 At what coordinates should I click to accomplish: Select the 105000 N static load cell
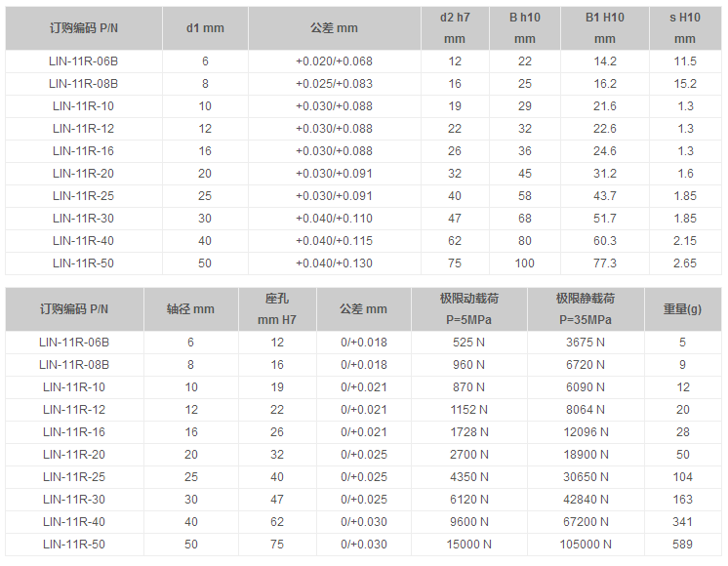click(586, 545)
